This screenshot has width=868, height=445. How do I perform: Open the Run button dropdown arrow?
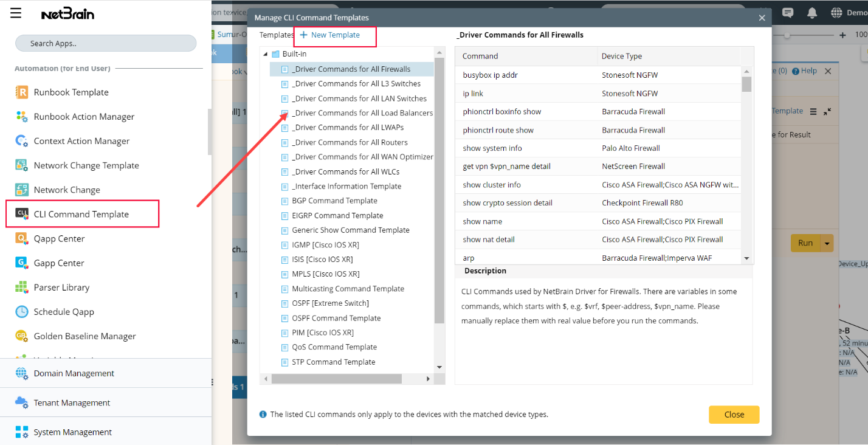[827, 243]
